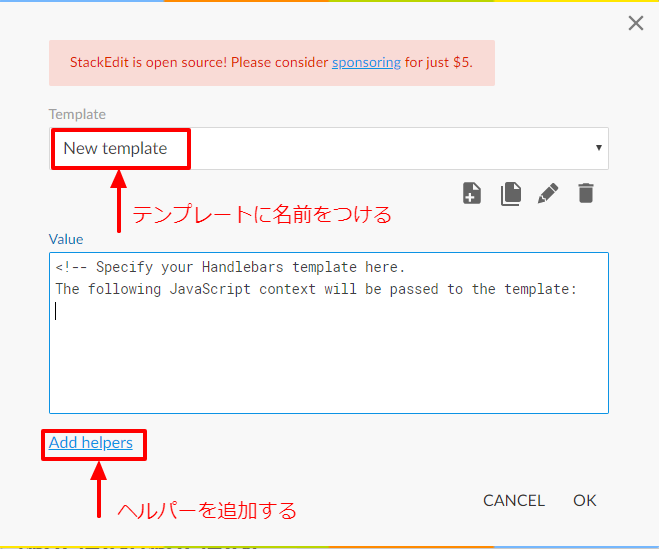The image size is (659, 549).
Task: Open the sponsoring link in the banner
Action: (366, 62)
